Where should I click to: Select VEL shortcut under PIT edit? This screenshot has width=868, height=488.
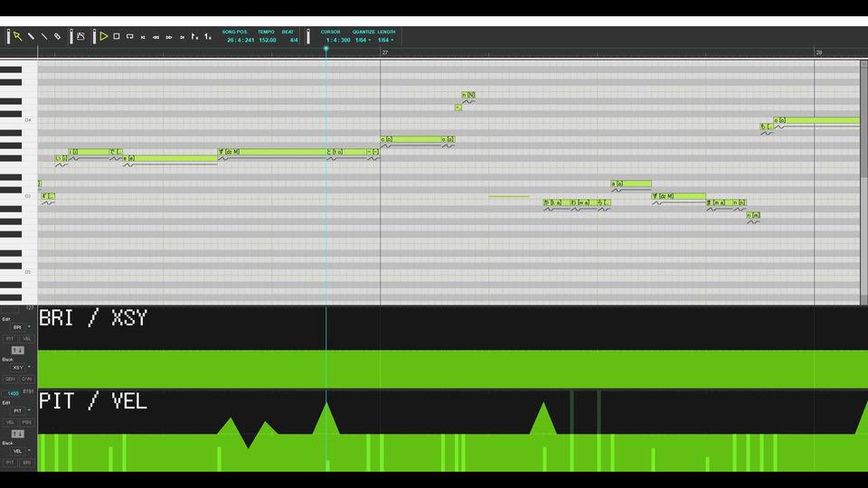10,422
